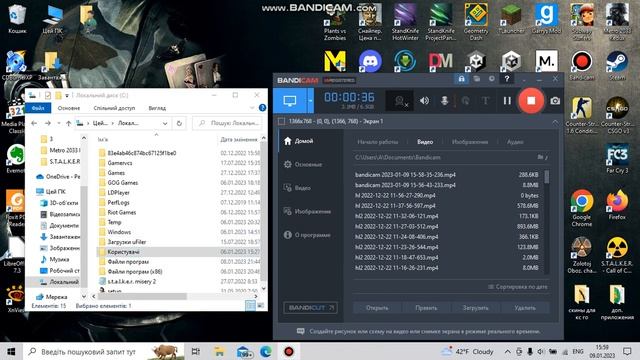Image resolution: width=640 pixels, height=360 pixels.
Task: Select the screen recording mode monitor icon
Action: (290, 100)
